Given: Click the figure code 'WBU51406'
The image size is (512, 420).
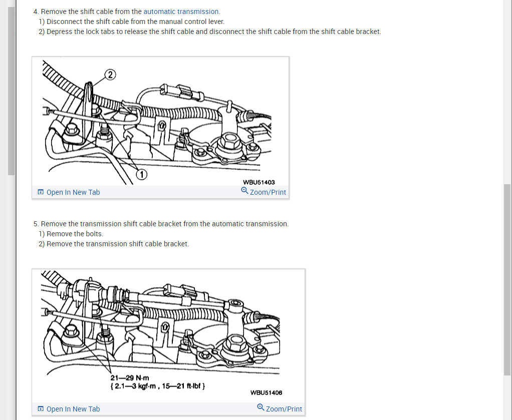Looking at the screenshot, I should 267,392.
